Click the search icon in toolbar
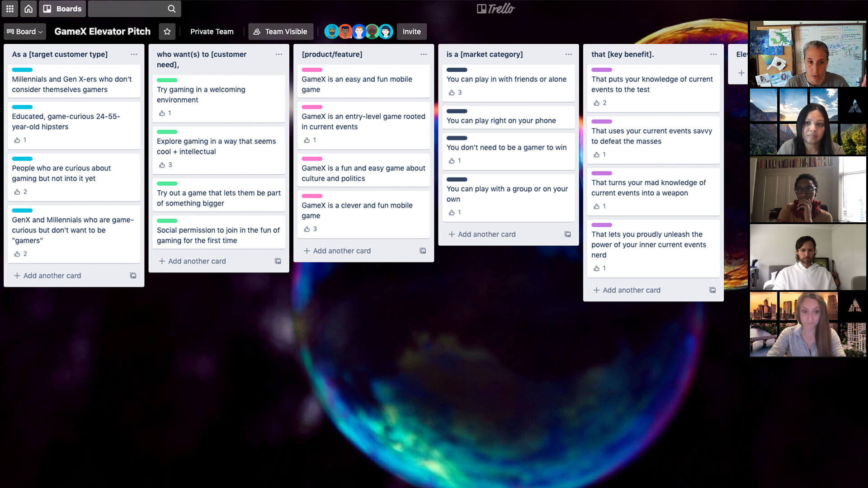This screenshot has width=868, height=488. [x=172, y=8]
